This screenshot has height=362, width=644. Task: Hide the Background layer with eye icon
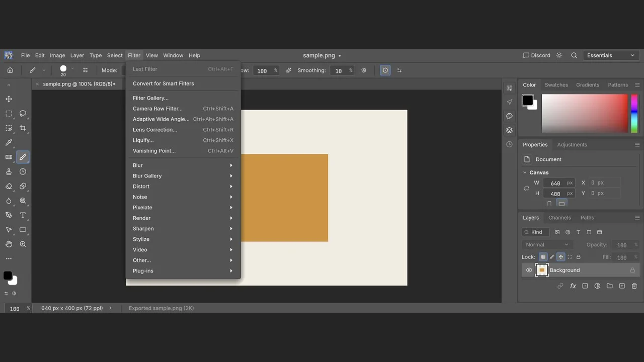[x=529, y=270]
